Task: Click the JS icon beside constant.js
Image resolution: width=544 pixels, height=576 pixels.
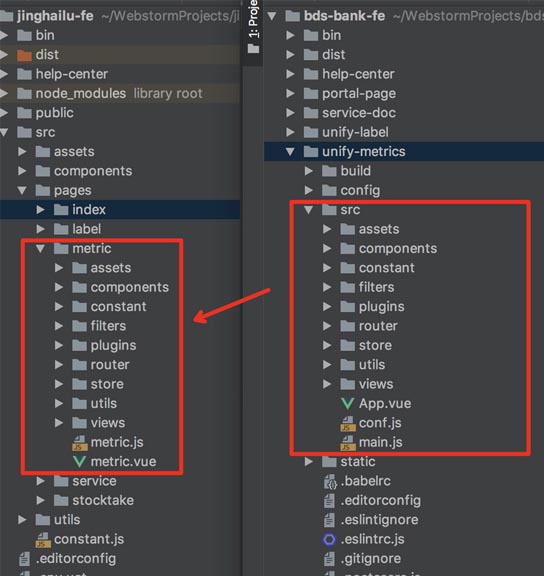Action: 43,540
